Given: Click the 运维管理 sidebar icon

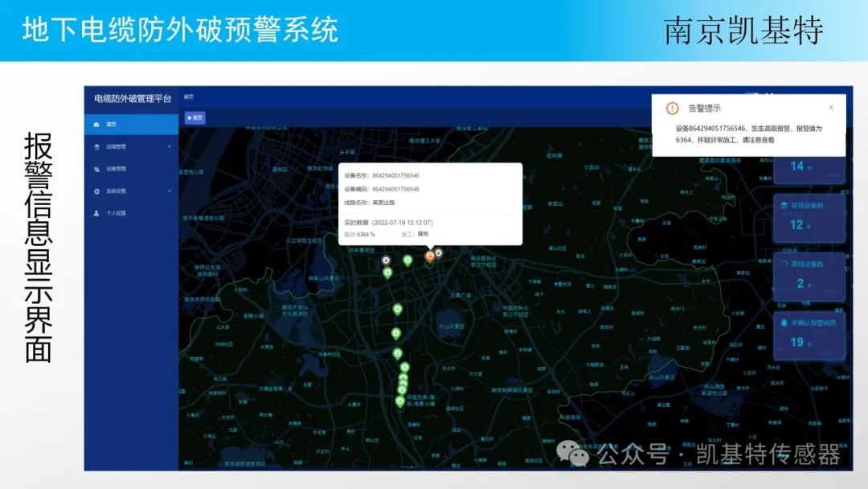Looking at the screenshot, I should tap(96, 147).
